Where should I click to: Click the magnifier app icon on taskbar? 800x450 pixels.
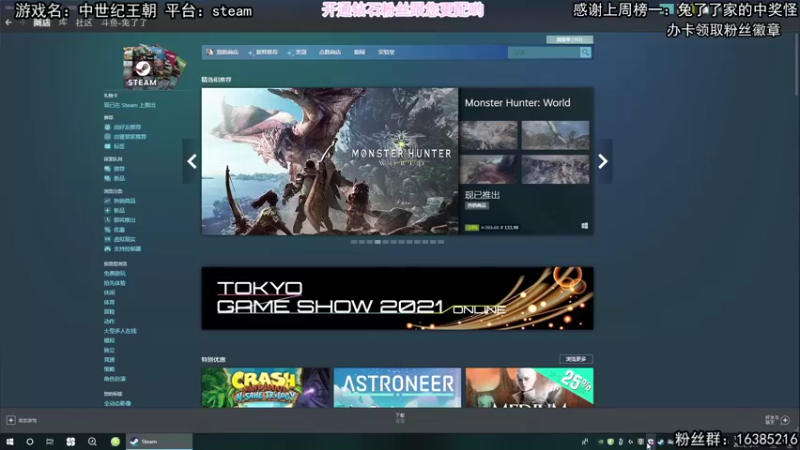[x=92, y=442]
